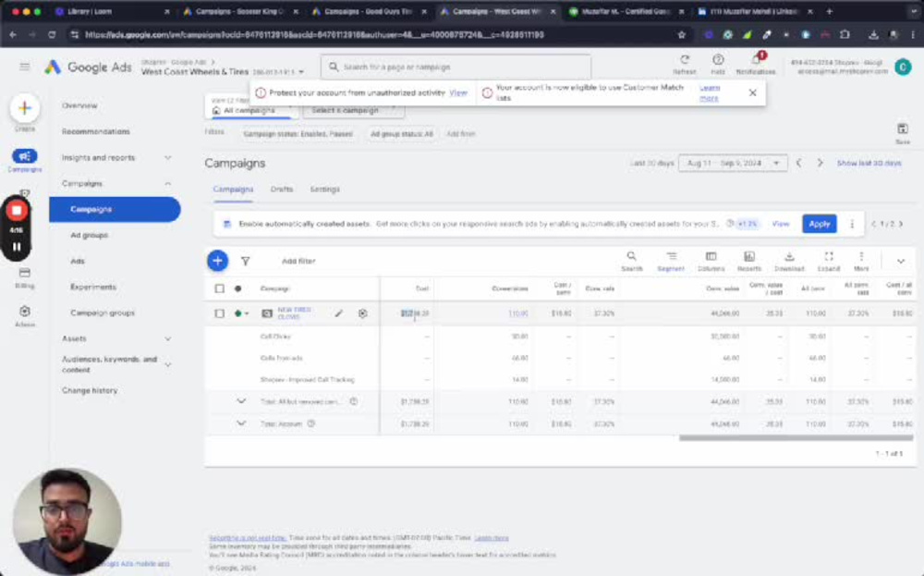Click Show last 30 days link
924x576 pixels.
tap(869, 163)
